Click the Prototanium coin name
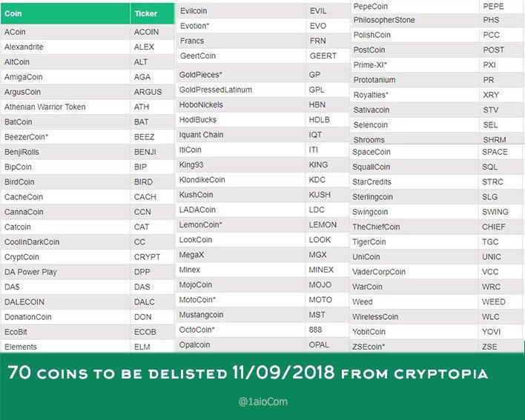This screenshot has height=420, width=525. pyautogui.click(x=374, y=80)
